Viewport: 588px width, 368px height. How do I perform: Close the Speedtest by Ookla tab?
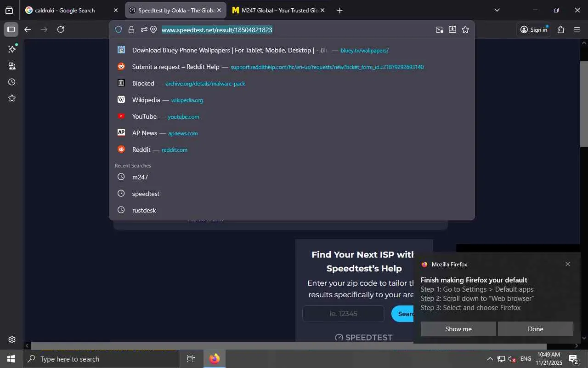coord(219,10)
